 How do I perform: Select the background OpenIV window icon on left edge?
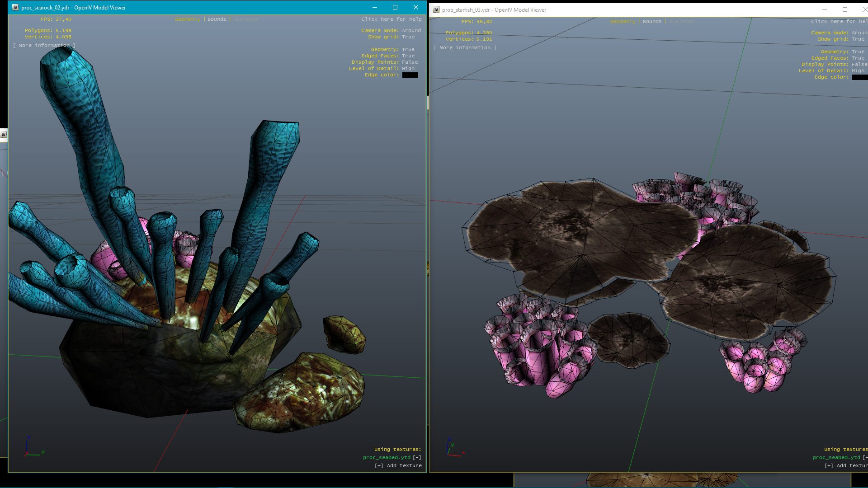click(4, 134)
